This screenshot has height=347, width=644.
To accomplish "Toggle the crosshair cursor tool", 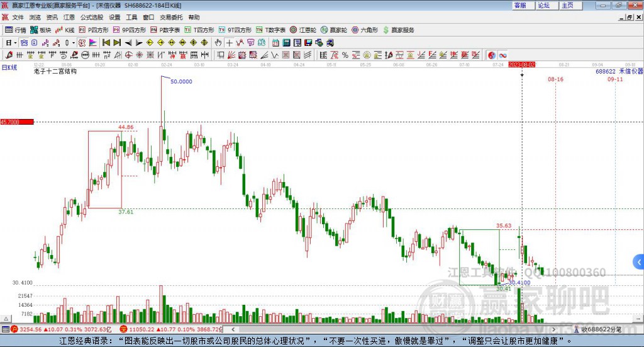I will click(229, 43).
